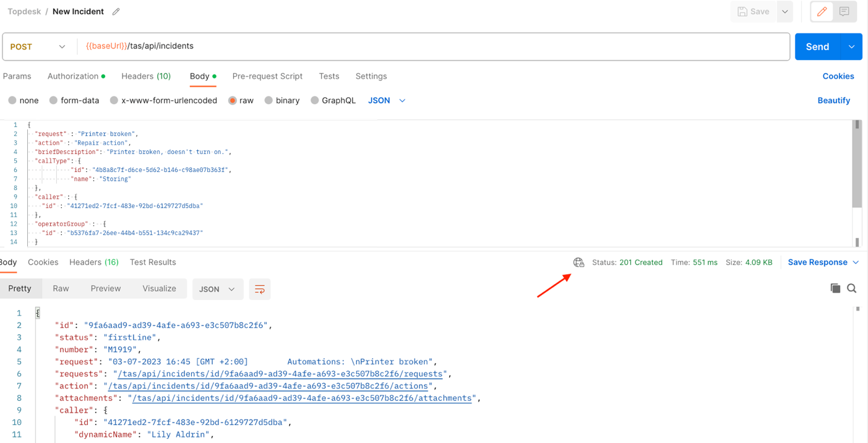Open the POST method dropdown
868x443 pixels.
(38, 47)
